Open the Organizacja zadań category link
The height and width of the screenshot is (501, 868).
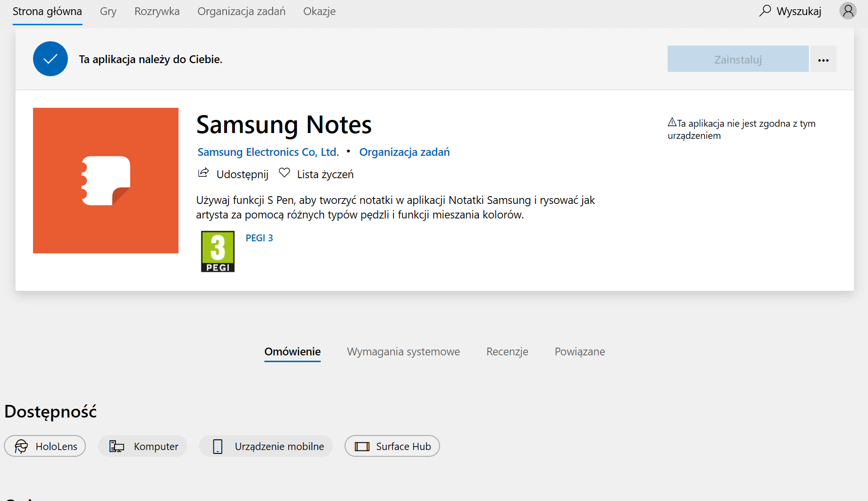[x=404, y=152]
